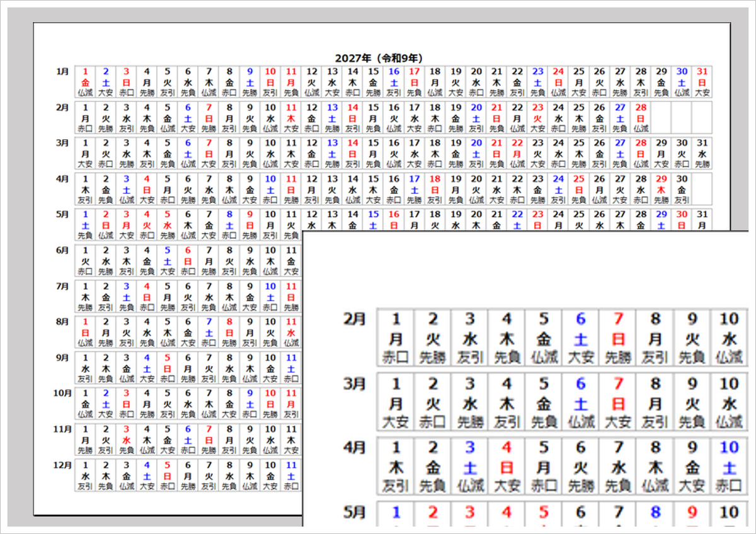Click red holiday day 29 (木) in the 4月 row

tap(661, 189)
